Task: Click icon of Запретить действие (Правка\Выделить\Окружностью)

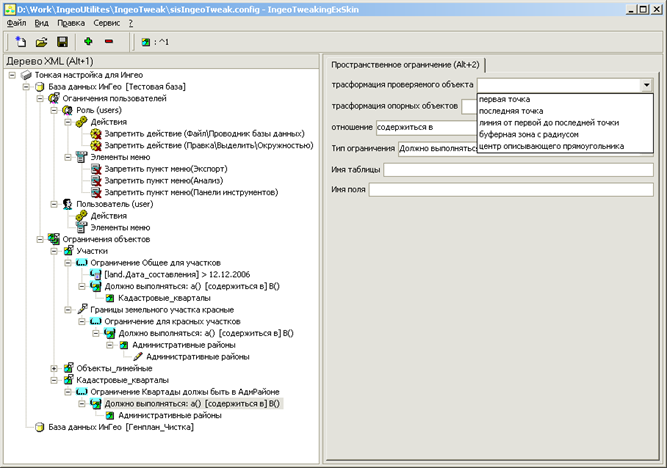Action: [x=96, y=146]
